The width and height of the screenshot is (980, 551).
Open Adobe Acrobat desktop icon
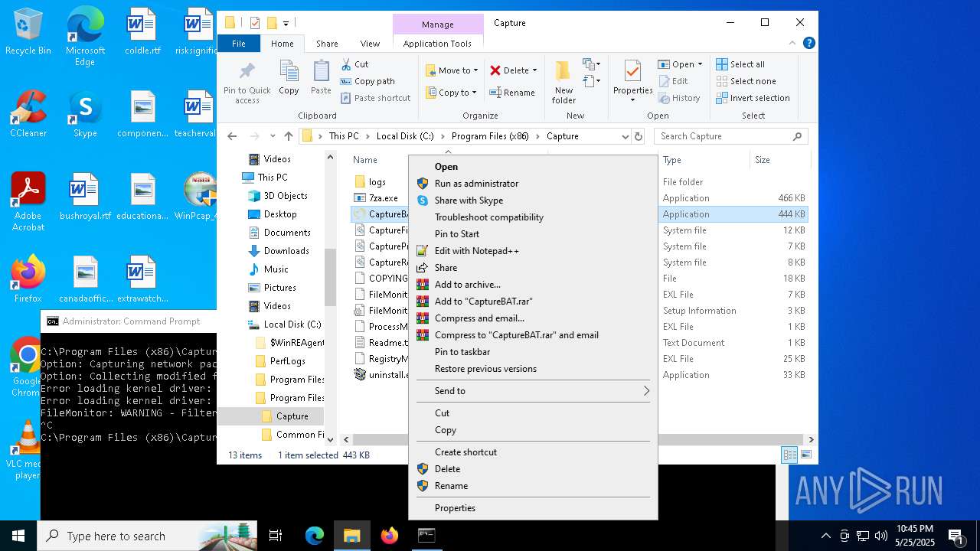[x=28, y=202]
